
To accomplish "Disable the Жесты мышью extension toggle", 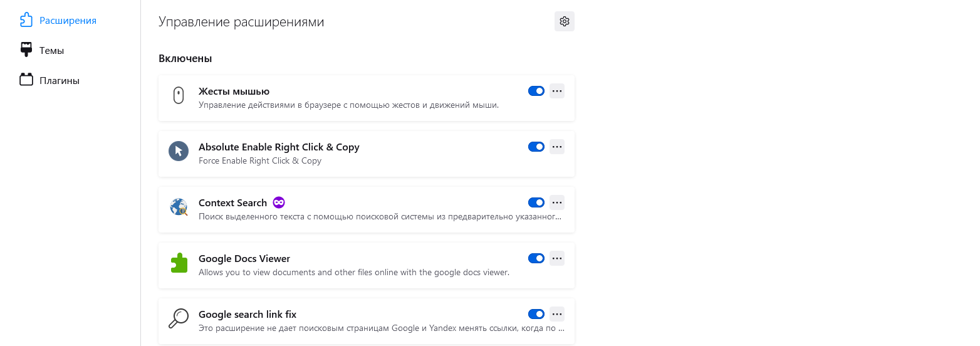I will click(x=536, y=91).
